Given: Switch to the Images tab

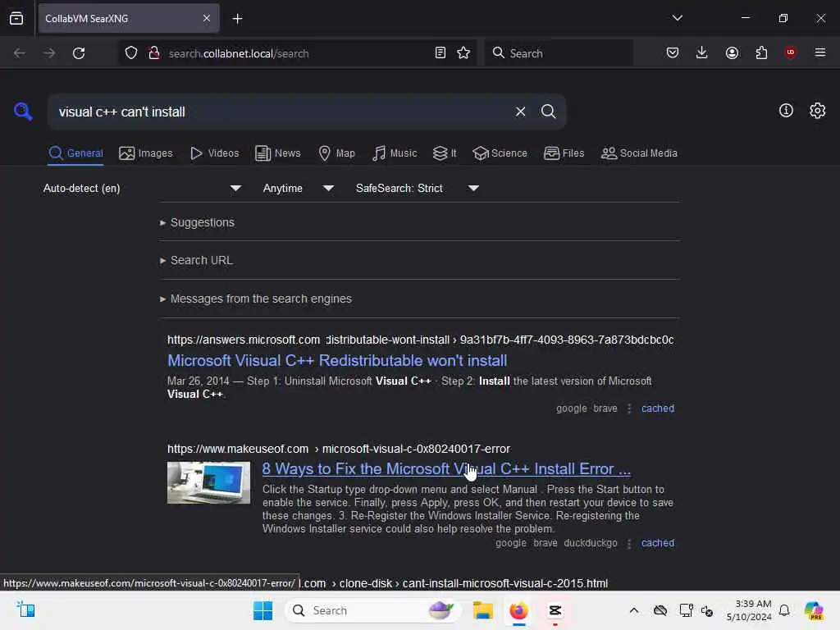Looking at the screenshot, I should (146, 153).
